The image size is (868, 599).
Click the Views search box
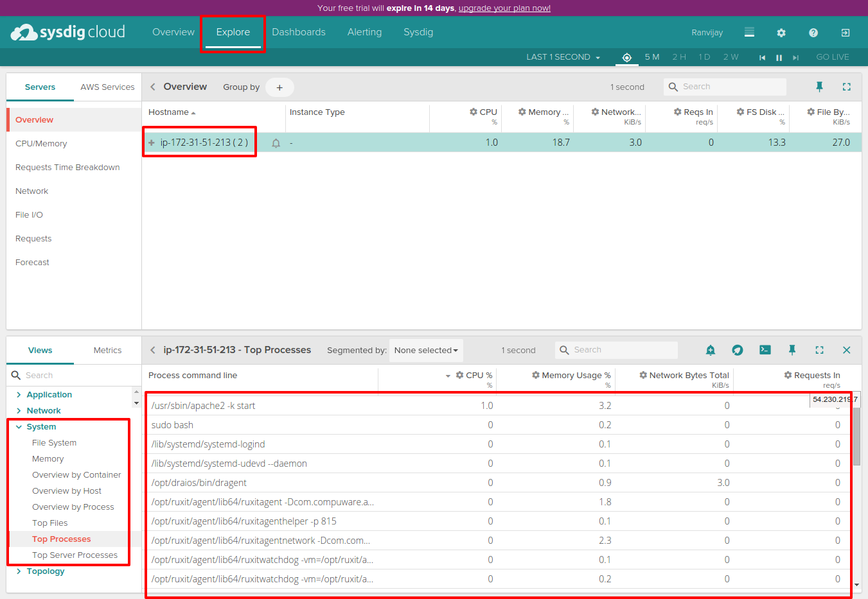pyautogui.click(x=74, y=376)
